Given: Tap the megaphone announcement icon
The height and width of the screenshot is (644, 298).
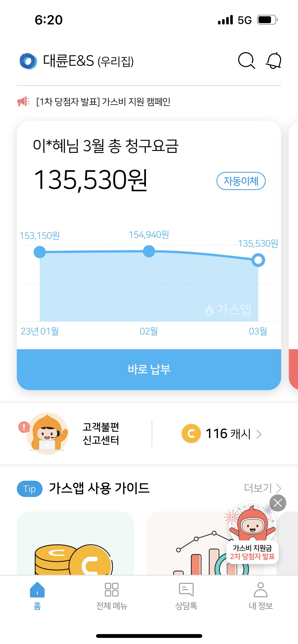Looking at the screenshot, I should [23, 101].
